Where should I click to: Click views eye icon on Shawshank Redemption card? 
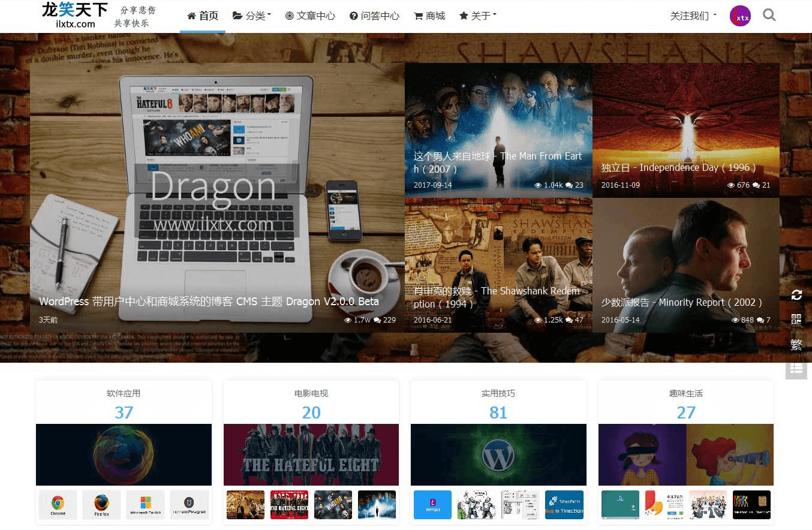538,320
